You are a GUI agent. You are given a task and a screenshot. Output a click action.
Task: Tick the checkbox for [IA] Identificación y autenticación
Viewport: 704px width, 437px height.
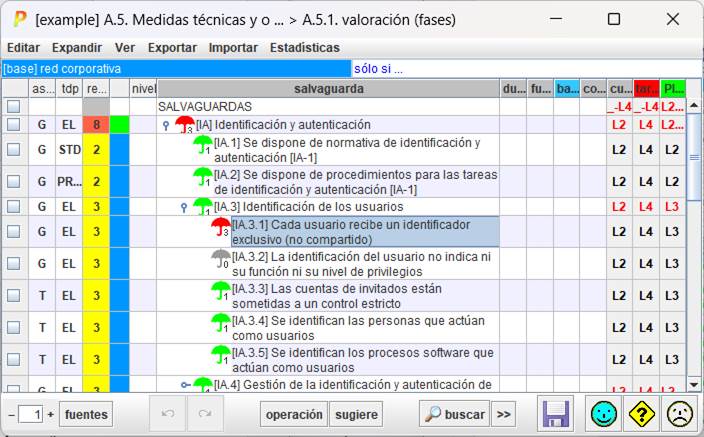tap(13, 124)
